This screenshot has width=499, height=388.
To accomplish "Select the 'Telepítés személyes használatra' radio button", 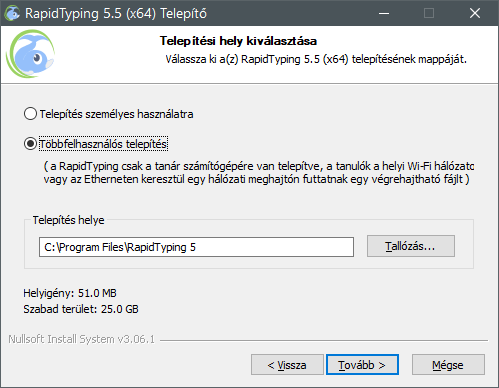I will click(x=30, y=114).
